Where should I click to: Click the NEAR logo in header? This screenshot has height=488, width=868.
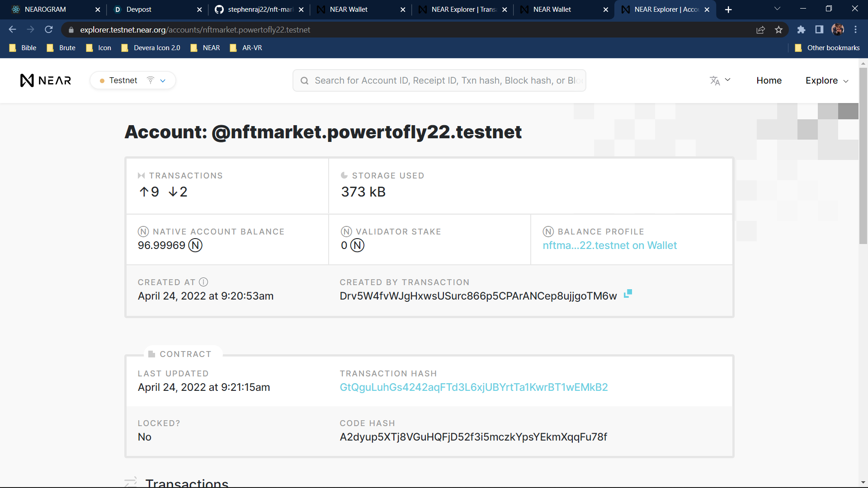coord(46,80)
